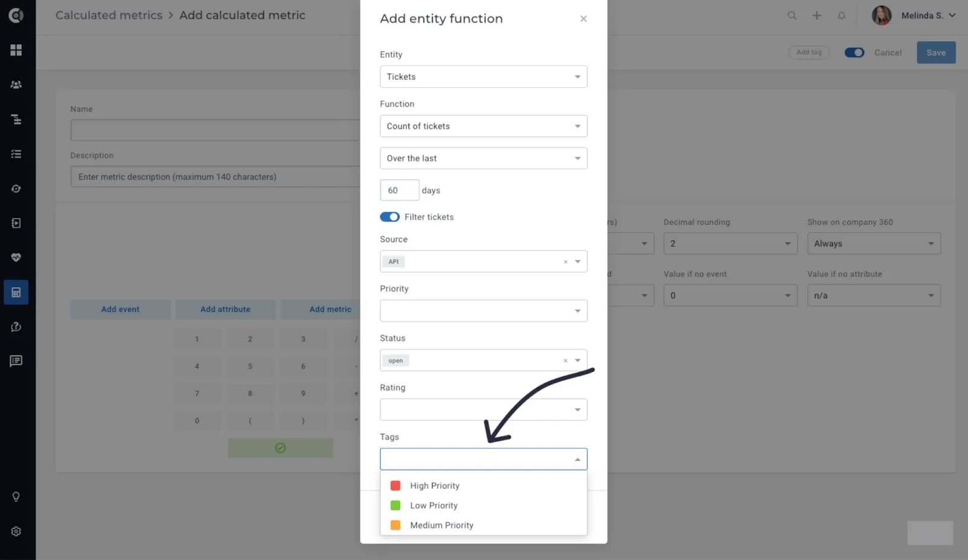Open the conversations chat icon in sidebar
Viewport: 968px width, 560px height.
16,361
